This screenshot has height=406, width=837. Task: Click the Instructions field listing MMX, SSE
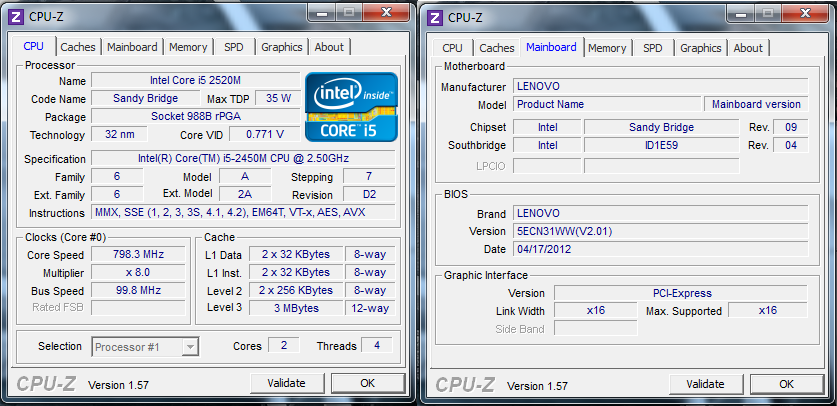pyautogui.click(x=243, y=212)
